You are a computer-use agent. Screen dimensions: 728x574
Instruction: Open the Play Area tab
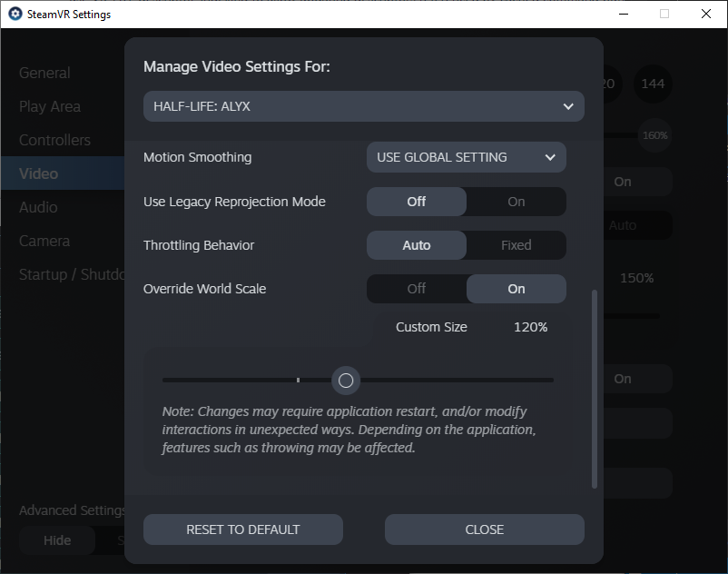click(x=50, y=106)
